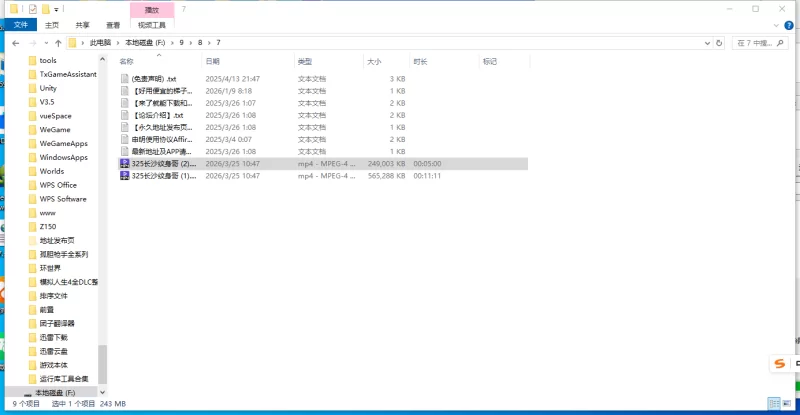
Task: Click the folder icon beside 迅雷下载
Action: pos(33,337)
